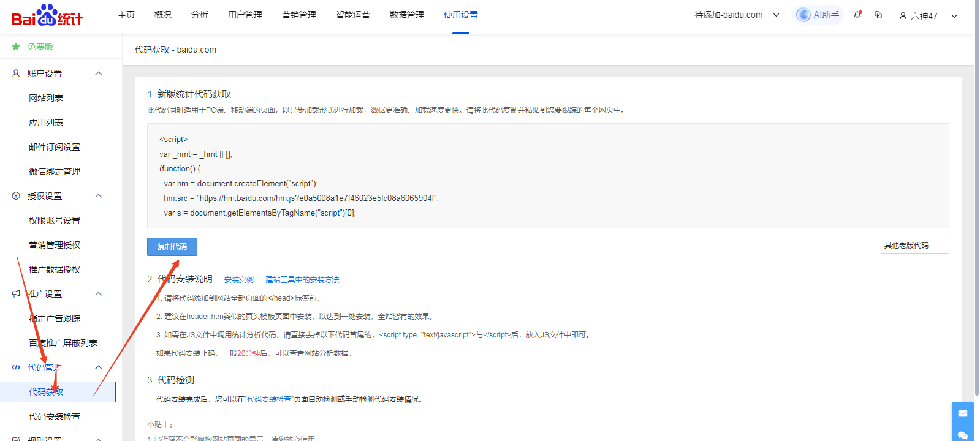Screen dimensions: 980x441
Task: Open the AI助手 assistant
Action: point(818,15)
